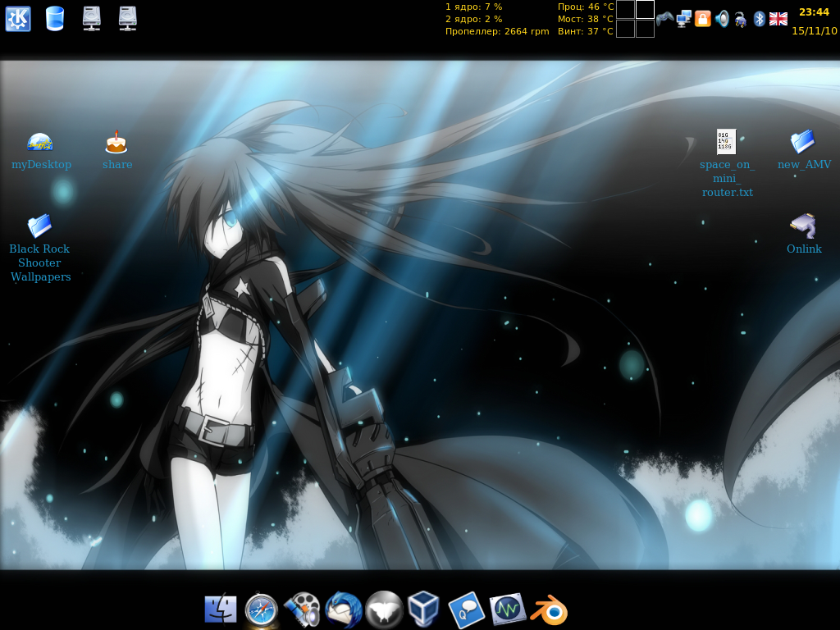The image size is (840, 630).
Task: Click the "Проц: 46 °C" temperature readout
Action: coord(586,7)
